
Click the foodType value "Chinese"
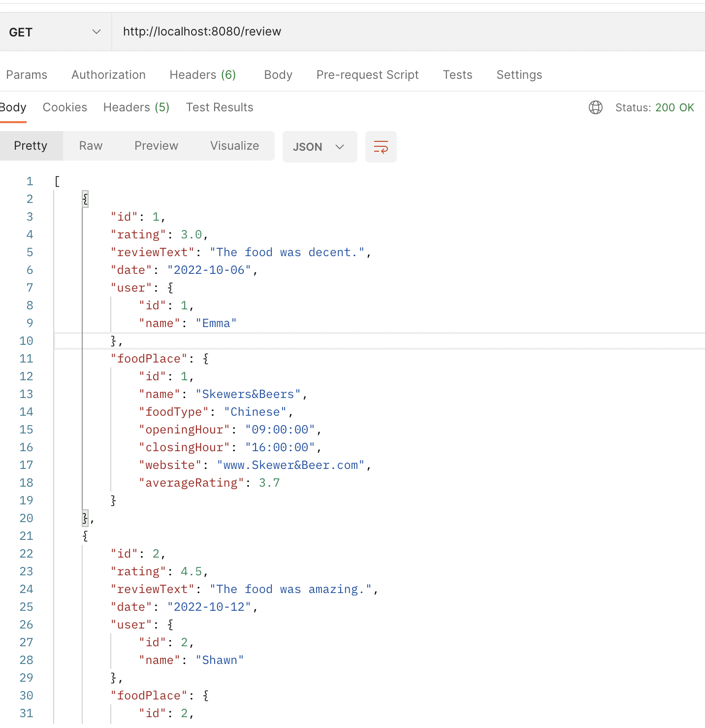coord(255,412)
